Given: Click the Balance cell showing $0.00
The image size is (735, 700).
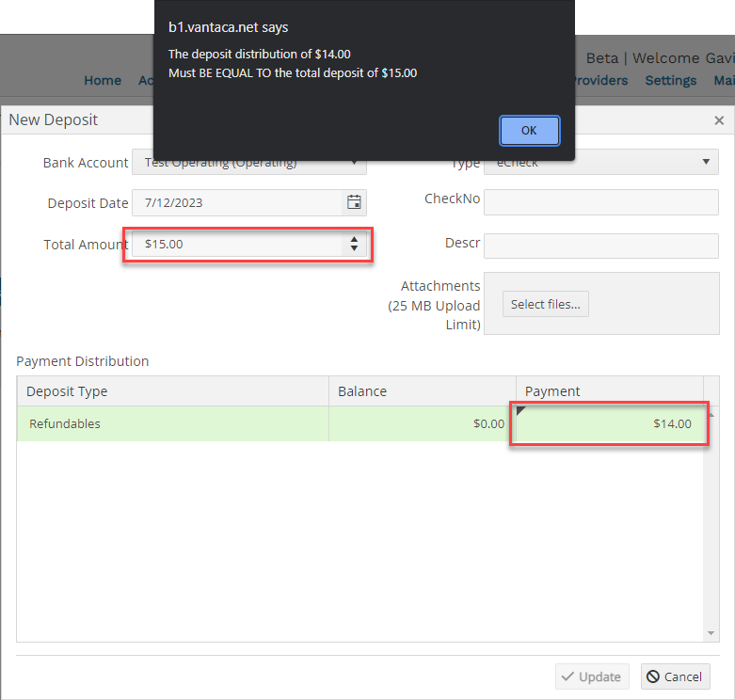Looking at the screenshot, I should tap(423, 423).
